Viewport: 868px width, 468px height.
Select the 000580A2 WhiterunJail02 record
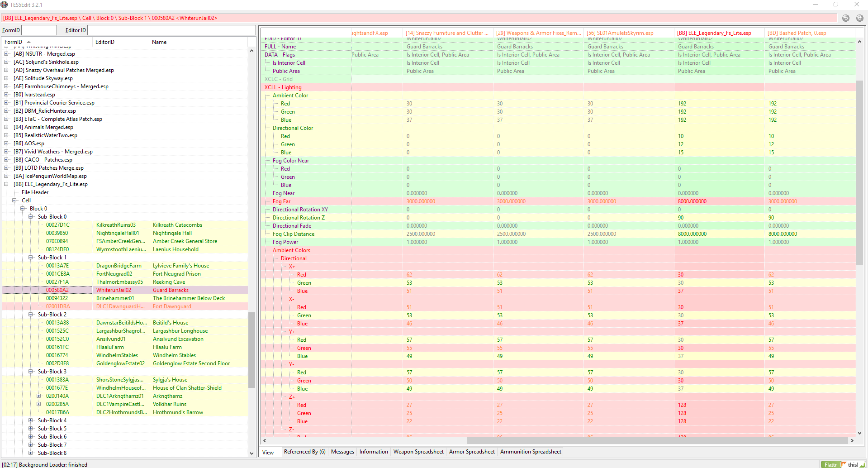click(125, 290)
